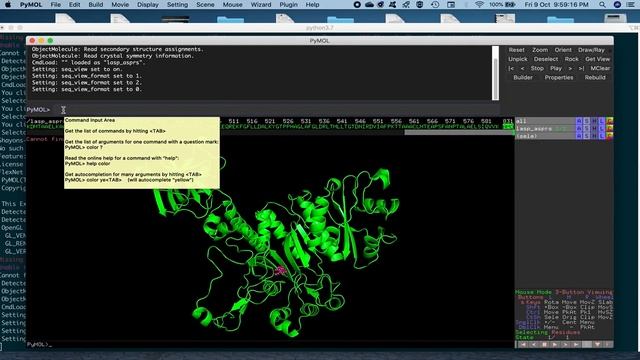
Task: Open the Display menu
Action: tap(148, 4)
